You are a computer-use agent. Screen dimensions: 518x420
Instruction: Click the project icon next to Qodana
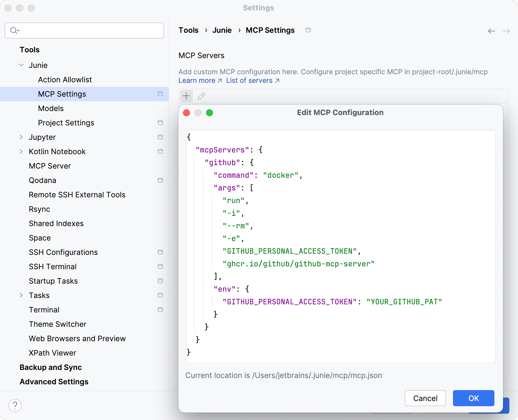coord(160,180)
